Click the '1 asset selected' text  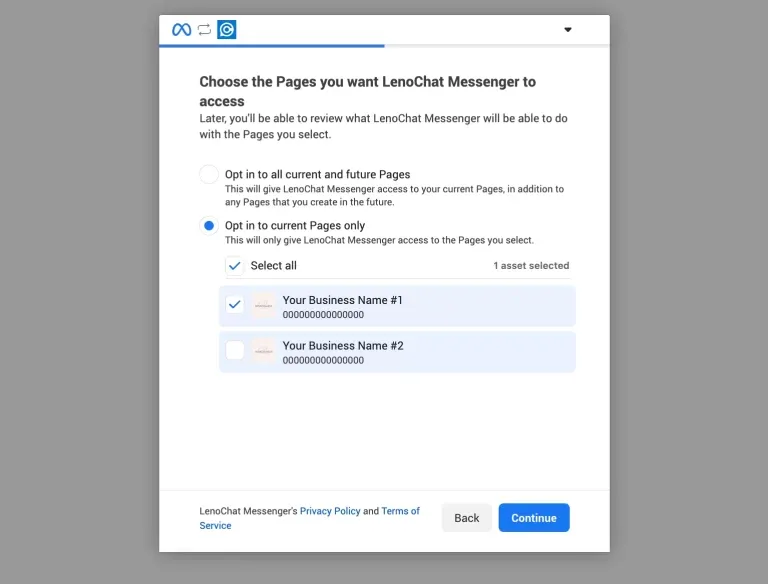(x=531, y=266)
